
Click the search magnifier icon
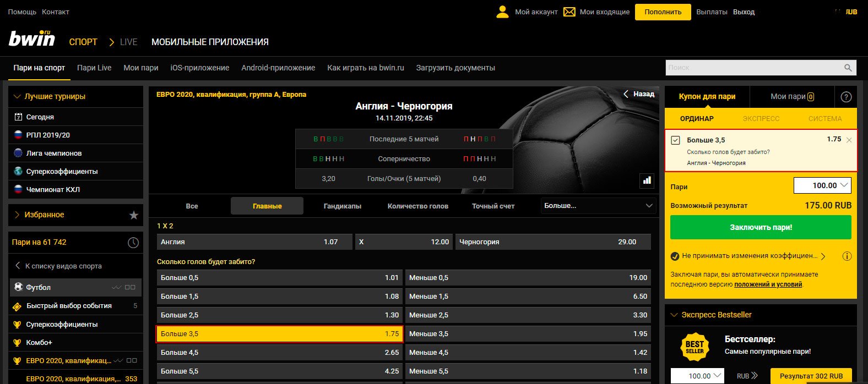click(x=848, y=68)
